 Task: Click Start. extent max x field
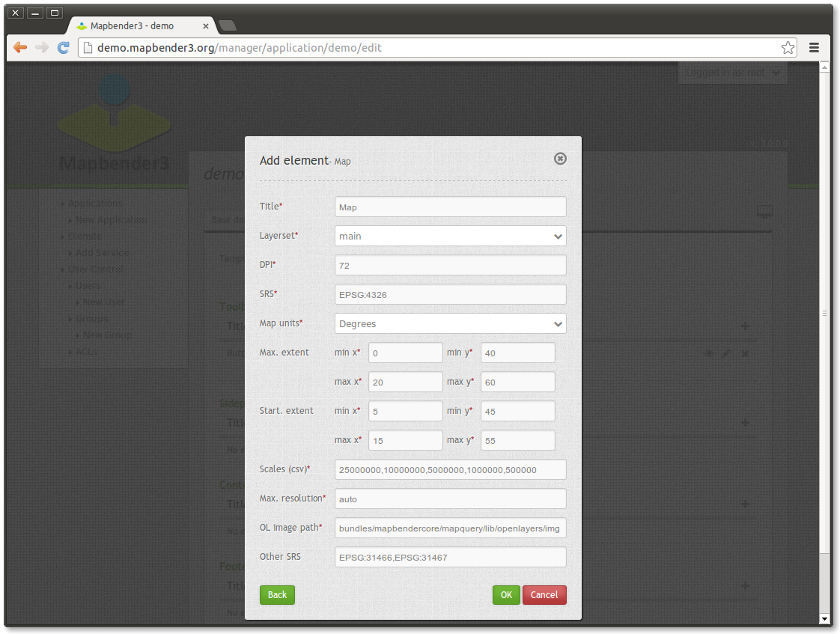(406, 440)
